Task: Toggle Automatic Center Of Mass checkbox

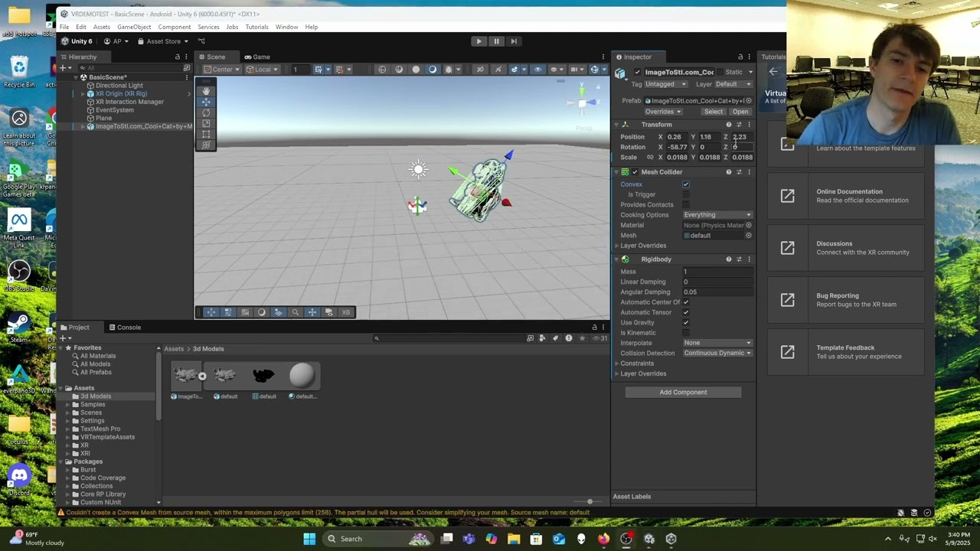Action: point(686,302)
